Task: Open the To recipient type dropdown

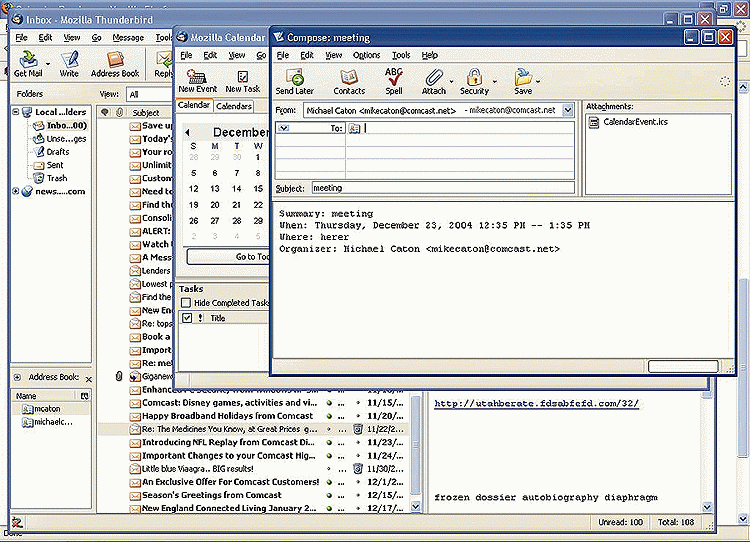Action: (x=284, y=128)
